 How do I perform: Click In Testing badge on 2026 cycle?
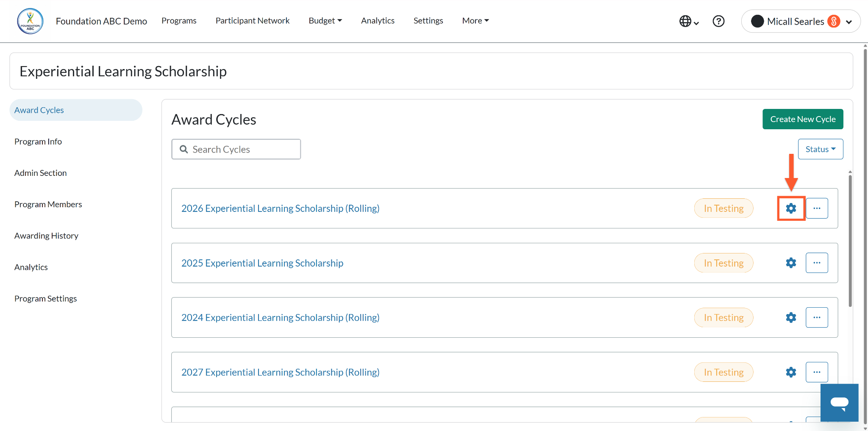pyautogui.click(x=723, y=208)
